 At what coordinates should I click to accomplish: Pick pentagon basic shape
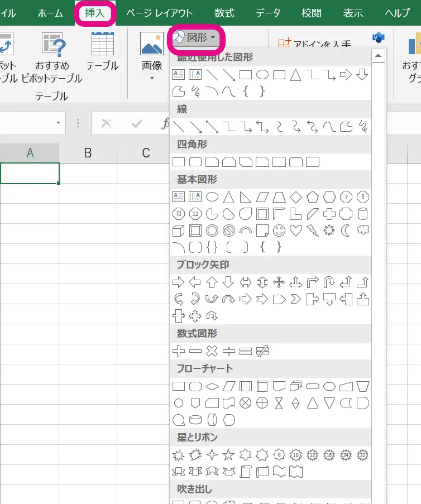pos(312,197)
